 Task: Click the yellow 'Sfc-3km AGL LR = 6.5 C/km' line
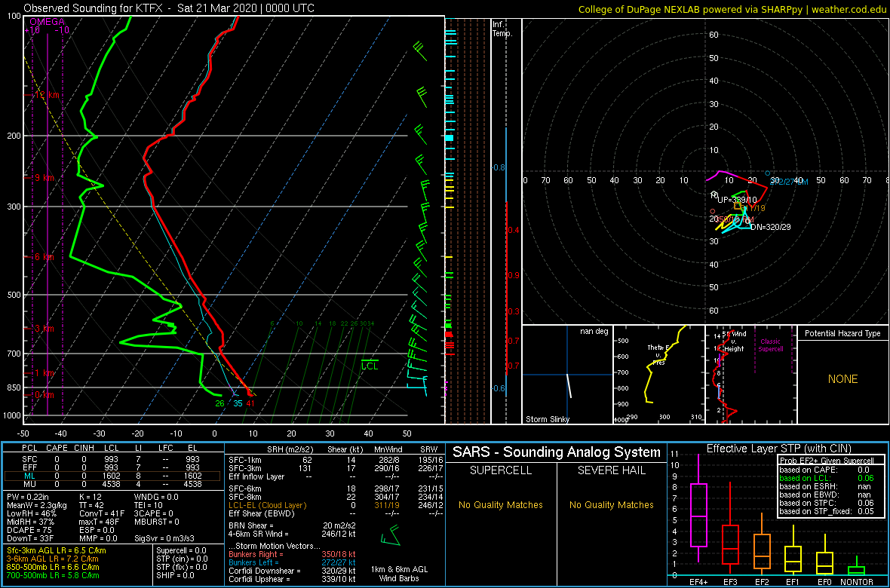[x=57, y=550]
